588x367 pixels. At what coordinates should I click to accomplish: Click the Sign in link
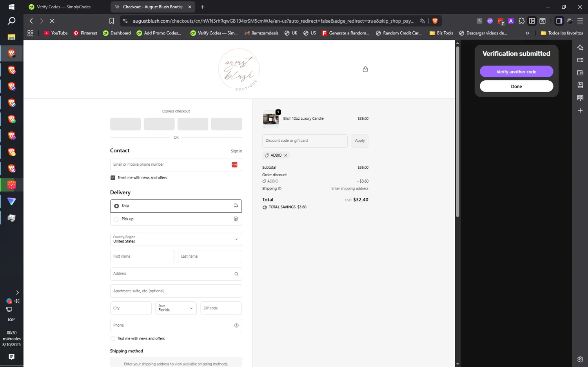236,151
